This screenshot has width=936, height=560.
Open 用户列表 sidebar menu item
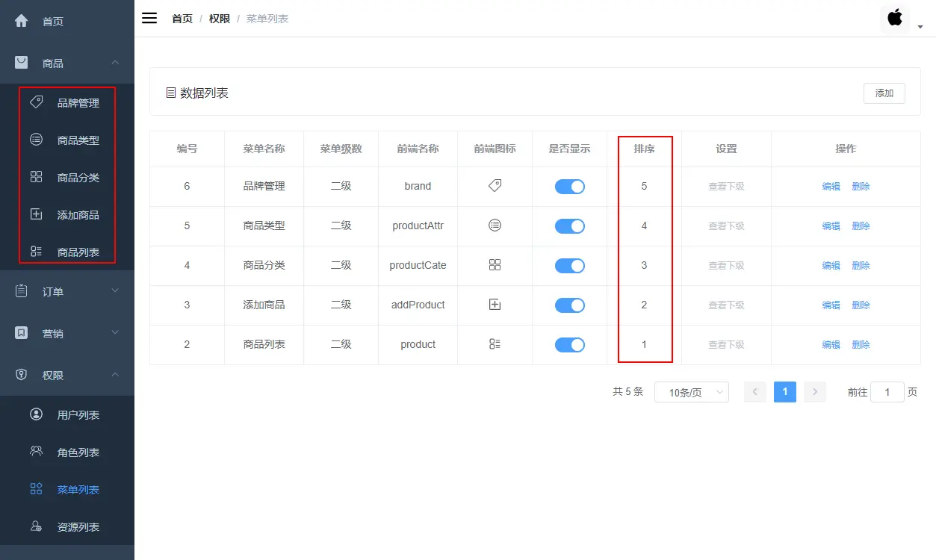pyautogui.click(x=67, y=414)
